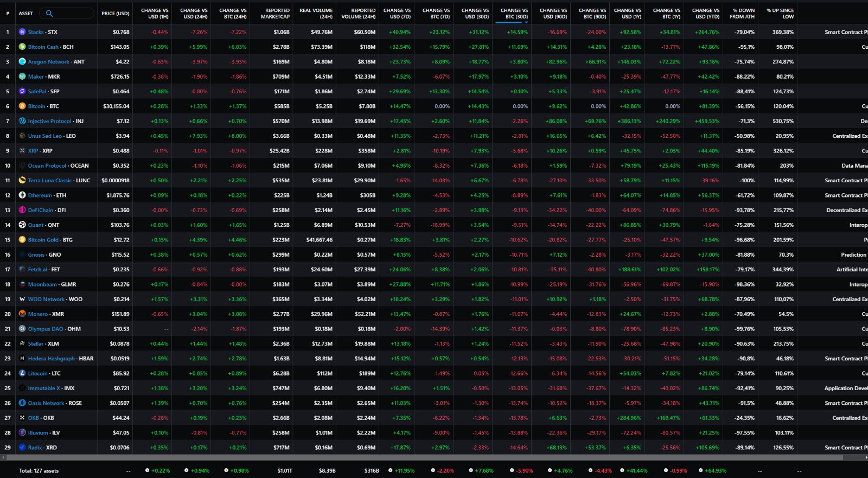Click the Moonbeam GLMR coin logo
The height and width of the screenshot is (478, 868).
coord(22,284)
